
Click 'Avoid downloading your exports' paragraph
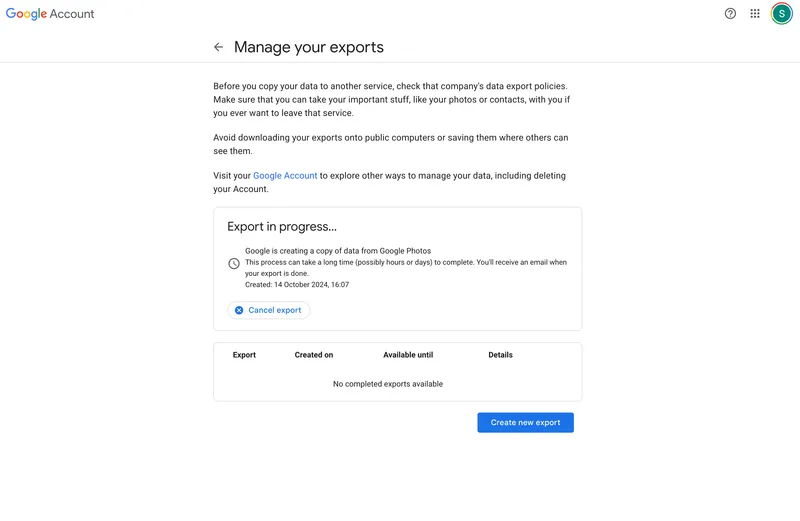[x=391, y=144]
